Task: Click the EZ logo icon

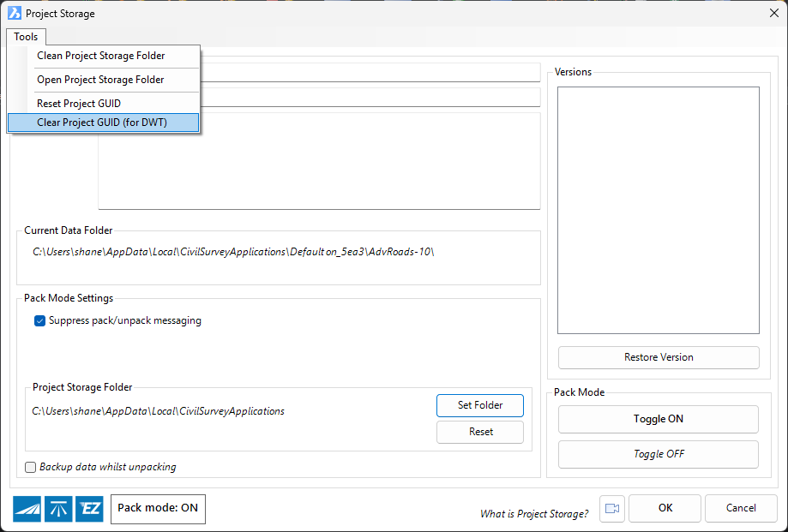Action: 89,509
